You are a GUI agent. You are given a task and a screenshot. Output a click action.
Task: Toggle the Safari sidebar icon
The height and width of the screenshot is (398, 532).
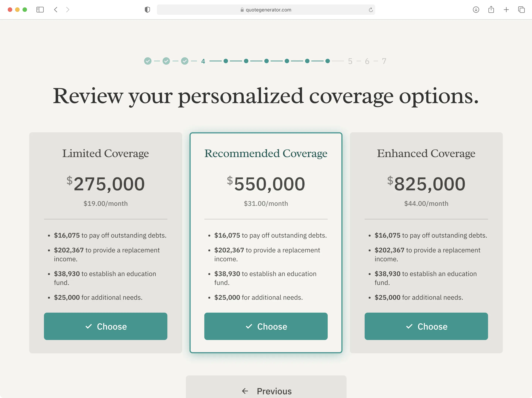[40, 10]
